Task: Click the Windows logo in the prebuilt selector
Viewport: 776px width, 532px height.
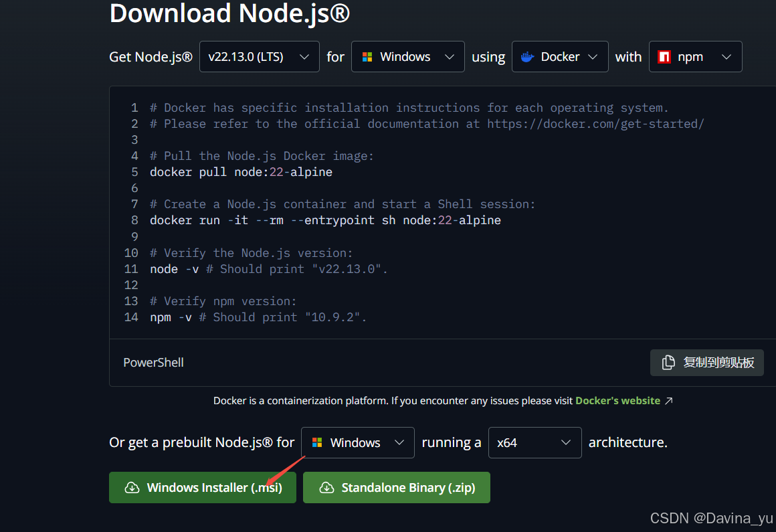Action: pos(317,442)
